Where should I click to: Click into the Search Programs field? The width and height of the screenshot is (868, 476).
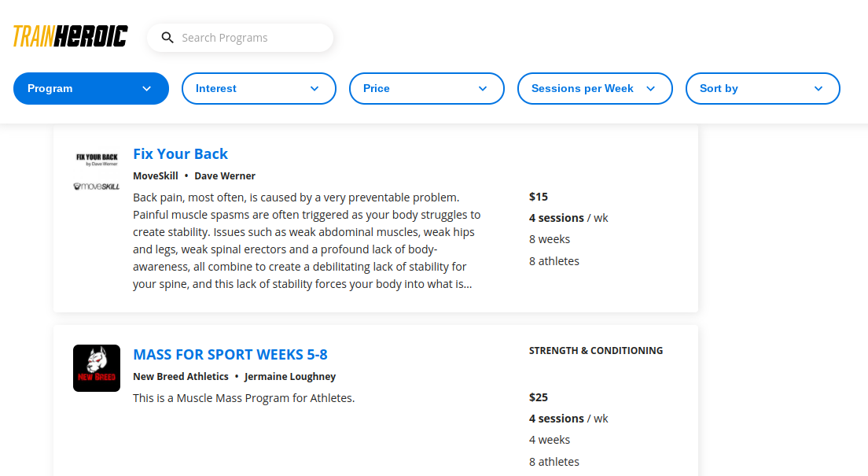[241, 38]
